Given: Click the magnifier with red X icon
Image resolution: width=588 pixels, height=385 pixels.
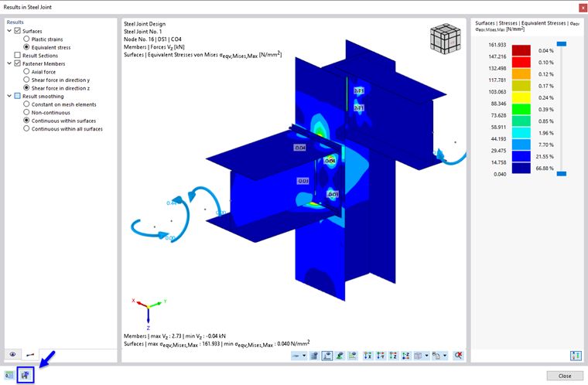Looking at the screenshot, I should (458, 356).
